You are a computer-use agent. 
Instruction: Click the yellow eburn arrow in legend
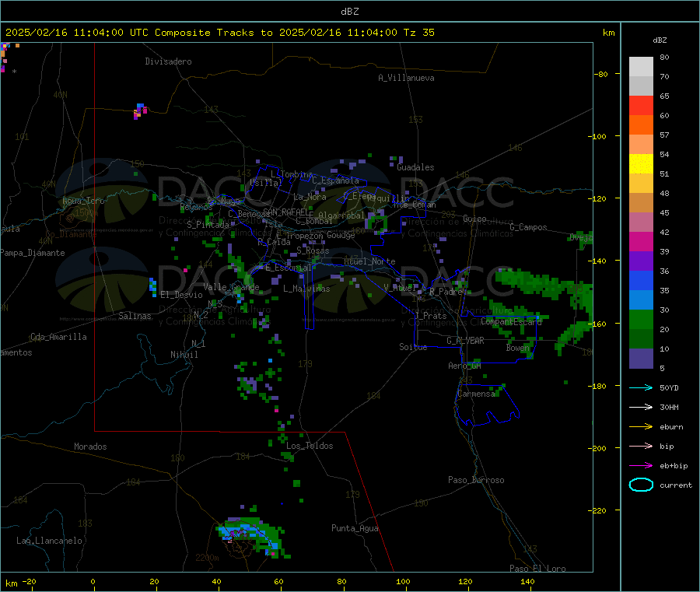coord(641,427)
